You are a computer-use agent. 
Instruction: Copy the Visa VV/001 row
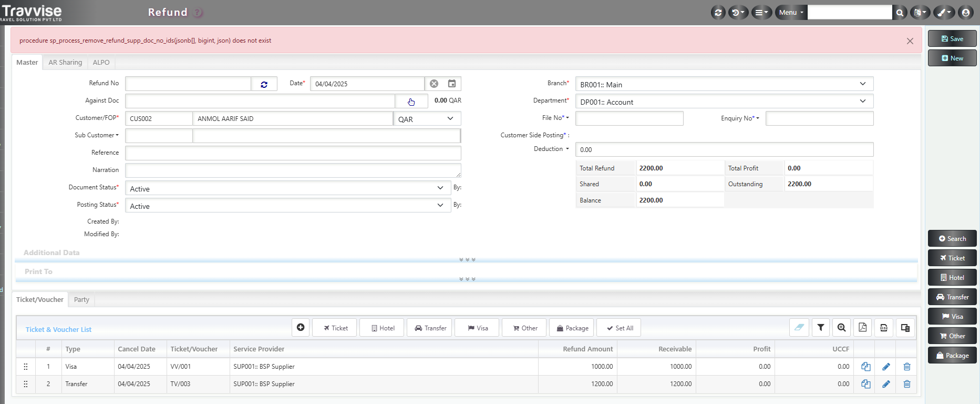[x=866, y=367]
